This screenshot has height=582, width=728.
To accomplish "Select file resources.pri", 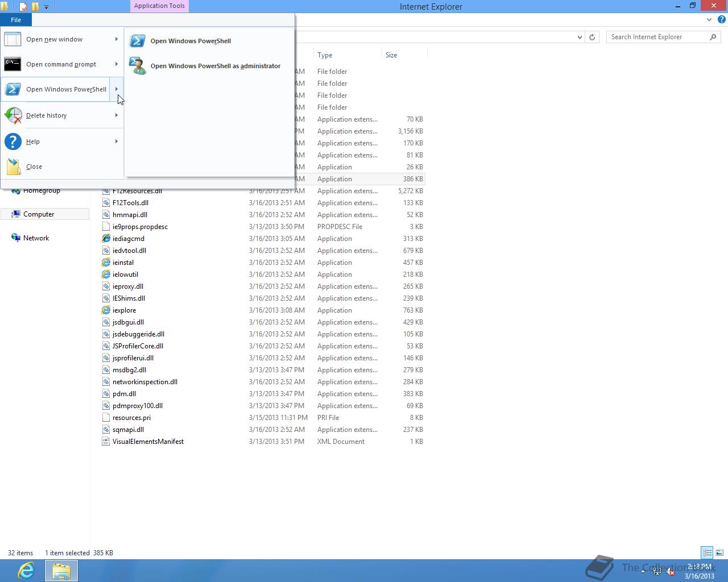I will 131,418.
